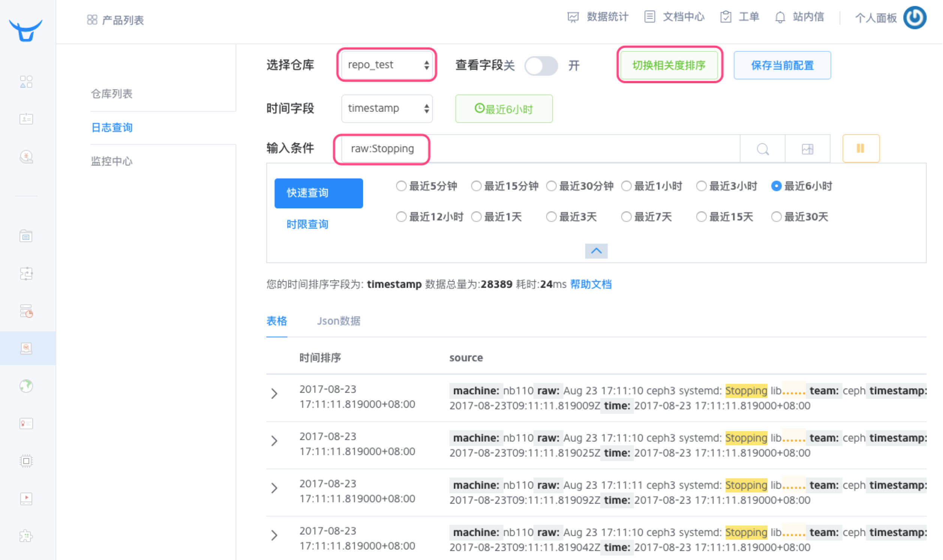This screenshot has width=943, height=560.
Task: Select the 最近3天 radio option
Action: coord(551,217)
